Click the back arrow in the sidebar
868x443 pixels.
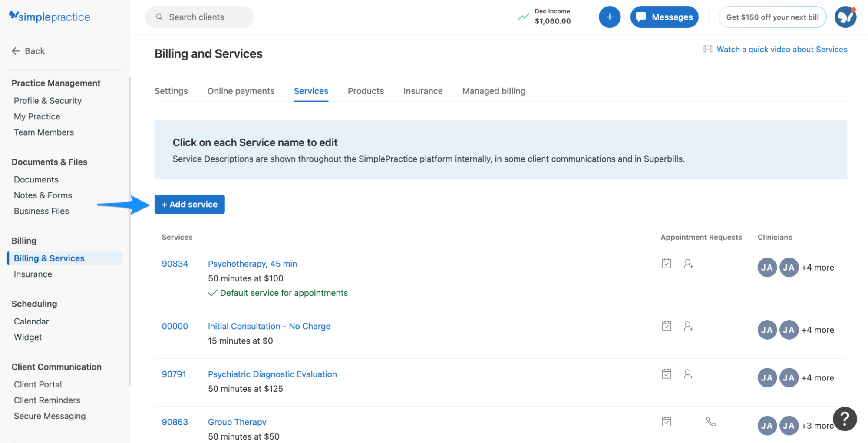click(x=16, y=51)
